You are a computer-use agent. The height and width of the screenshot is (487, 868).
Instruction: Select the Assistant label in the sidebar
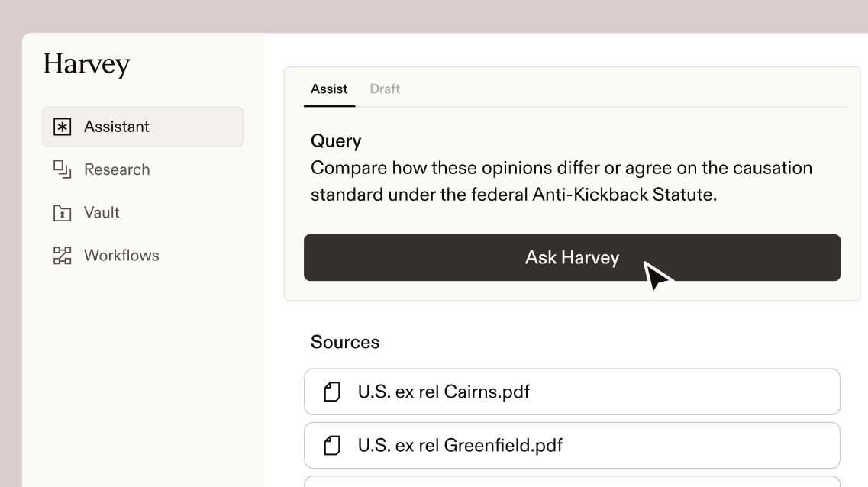117,127
